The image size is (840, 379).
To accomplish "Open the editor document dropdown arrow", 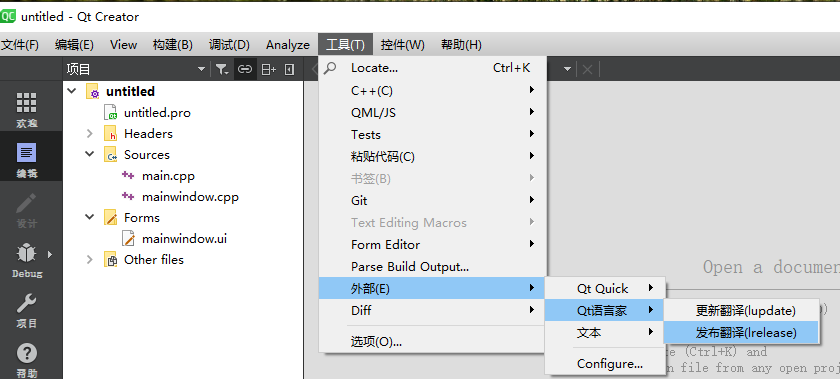I will pos(567,69).
